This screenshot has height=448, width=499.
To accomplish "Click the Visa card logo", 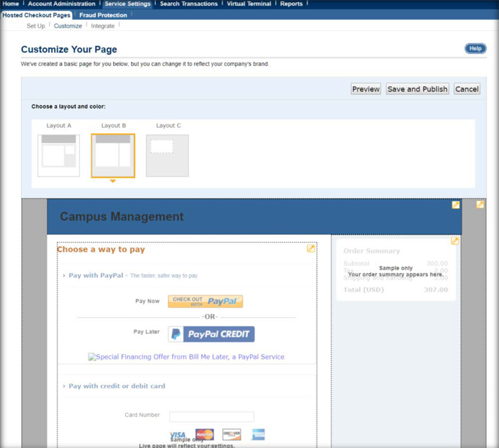I will point(178,434).
